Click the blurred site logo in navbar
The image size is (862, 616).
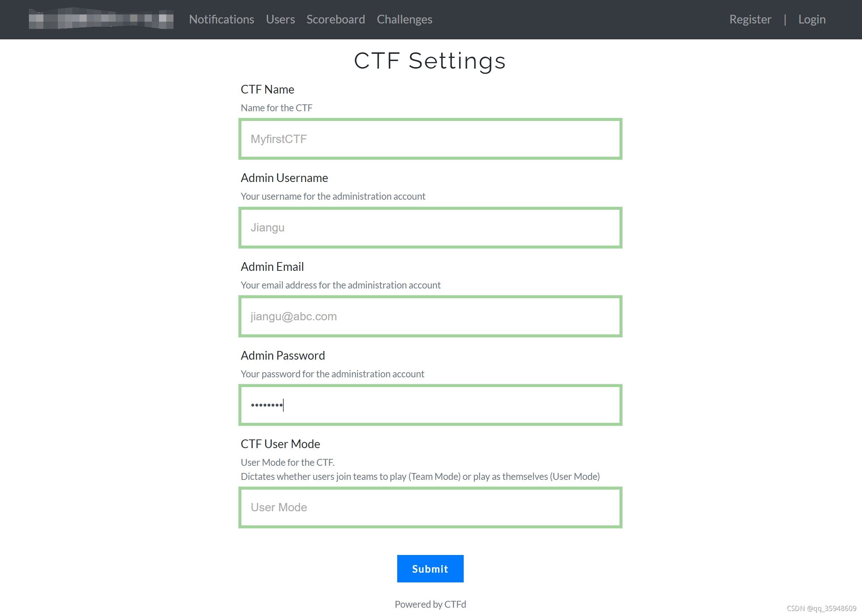pyautogui.click(x=100, y=19)
